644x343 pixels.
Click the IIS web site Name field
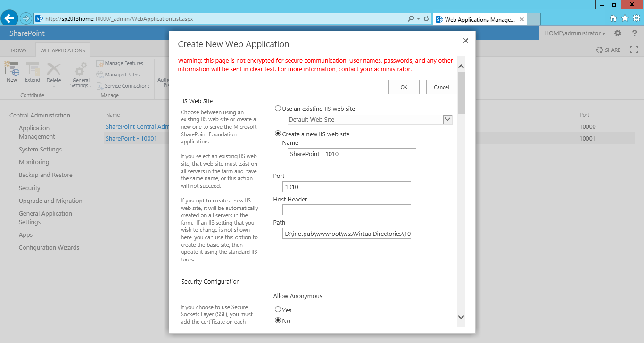[x=352, y=154]
